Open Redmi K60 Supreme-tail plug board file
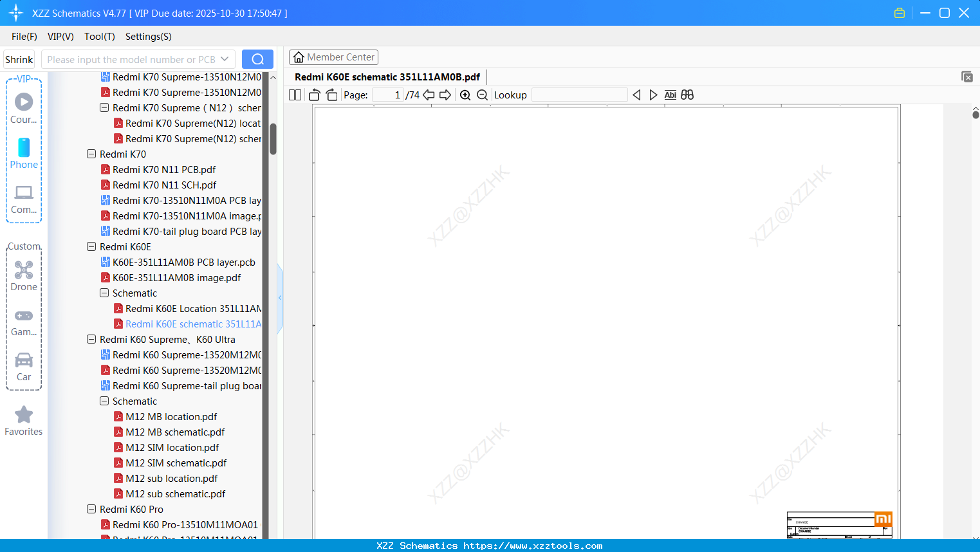Image resolution: width=980 pixels, height=552 pixels. [187, 386]
